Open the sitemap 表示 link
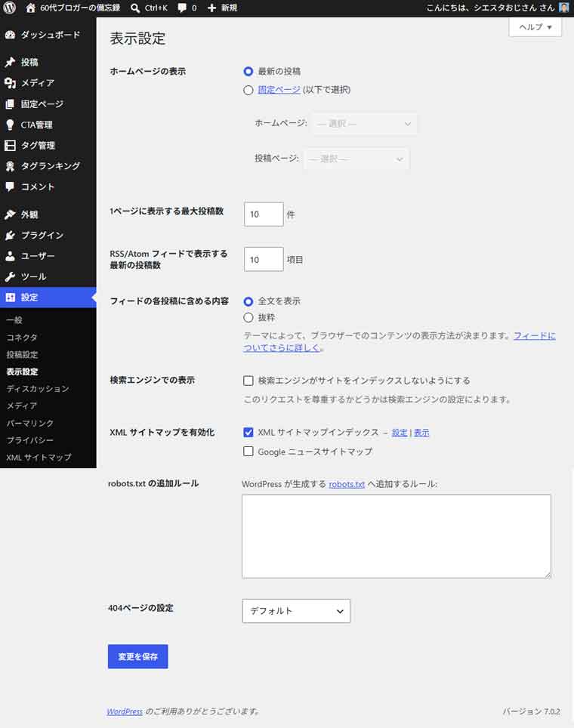 (421, 432)
